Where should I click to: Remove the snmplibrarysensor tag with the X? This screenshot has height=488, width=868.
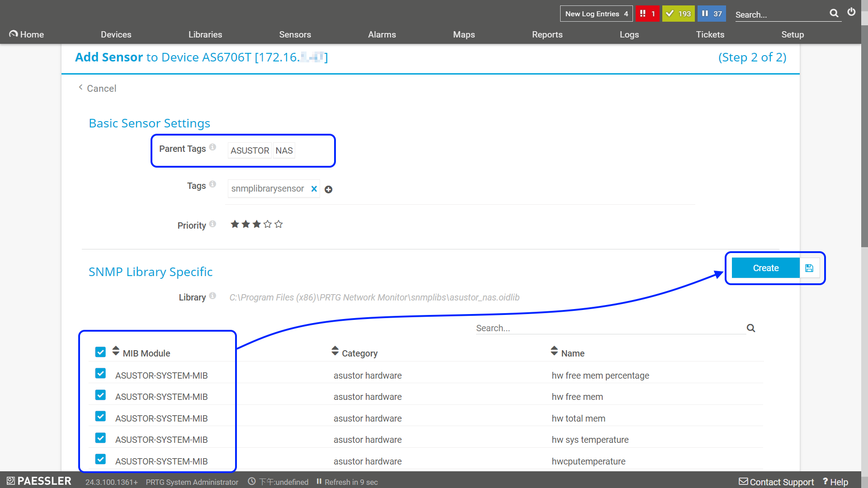point(314,189)
